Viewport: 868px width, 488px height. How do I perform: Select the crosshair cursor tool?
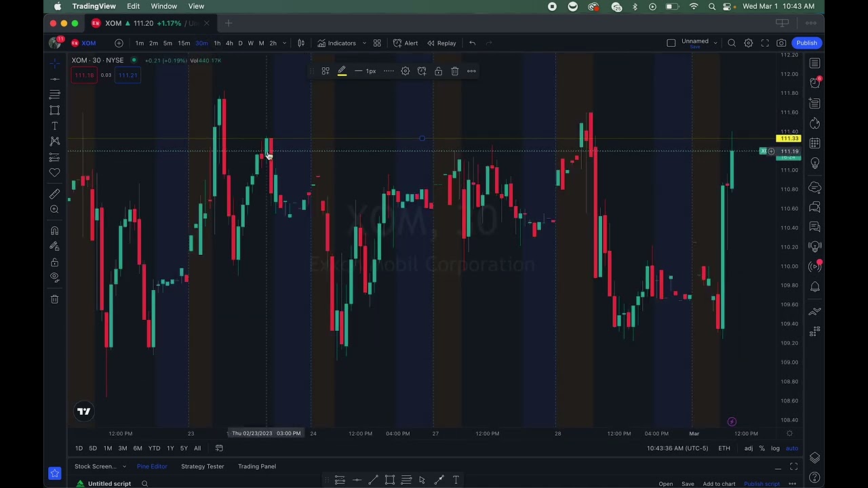click(x=55, y=63)
